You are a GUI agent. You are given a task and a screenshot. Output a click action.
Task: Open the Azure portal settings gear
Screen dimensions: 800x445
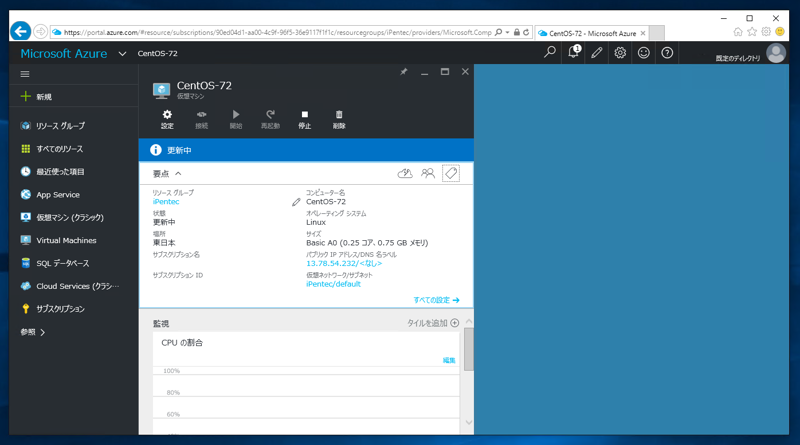pyautogui.click(x=620, y=53)
